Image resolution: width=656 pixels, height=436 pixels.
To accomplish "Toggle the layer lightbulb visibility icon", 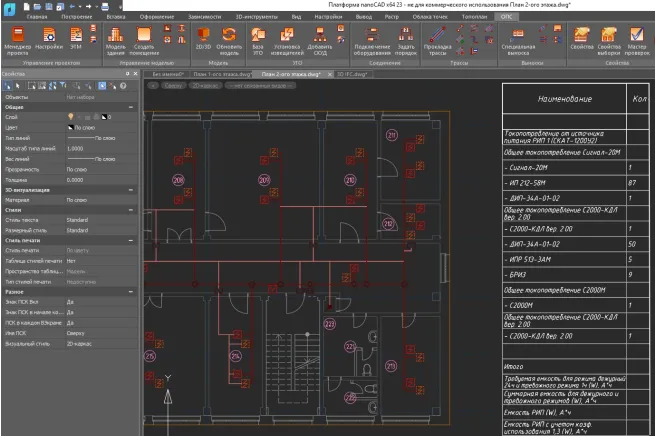I will coord(69,117).
